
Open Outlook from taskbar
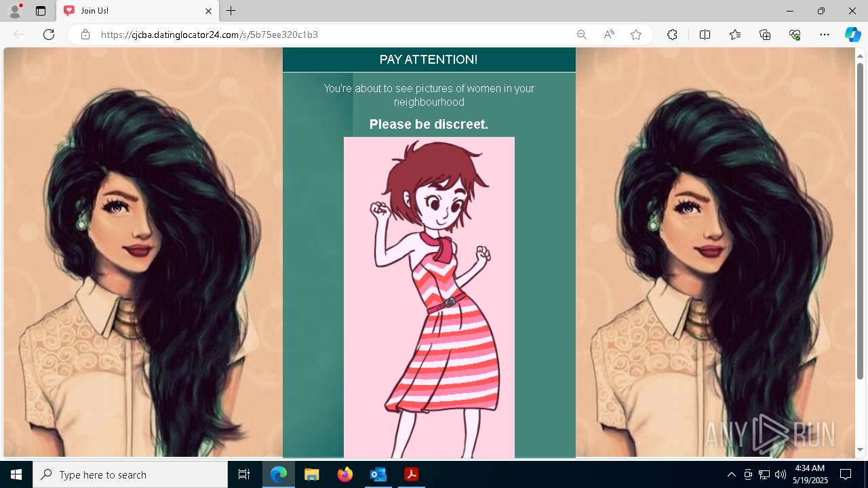click(378, 474)
